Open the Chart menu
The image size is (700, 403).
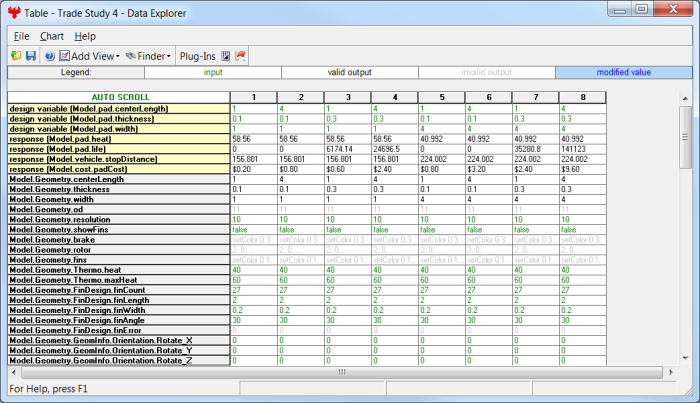click(x=52, y=36)
